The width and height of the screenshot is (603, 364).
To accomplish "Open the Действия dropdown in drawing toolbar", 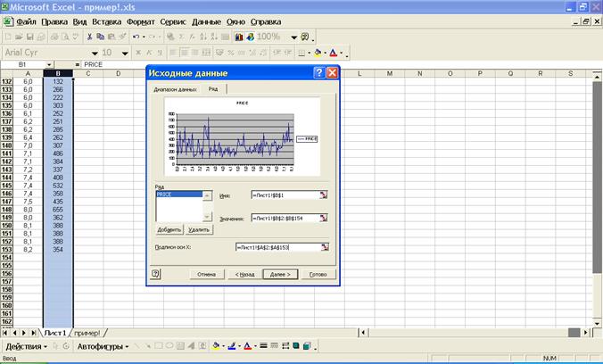I will (26, 346).
